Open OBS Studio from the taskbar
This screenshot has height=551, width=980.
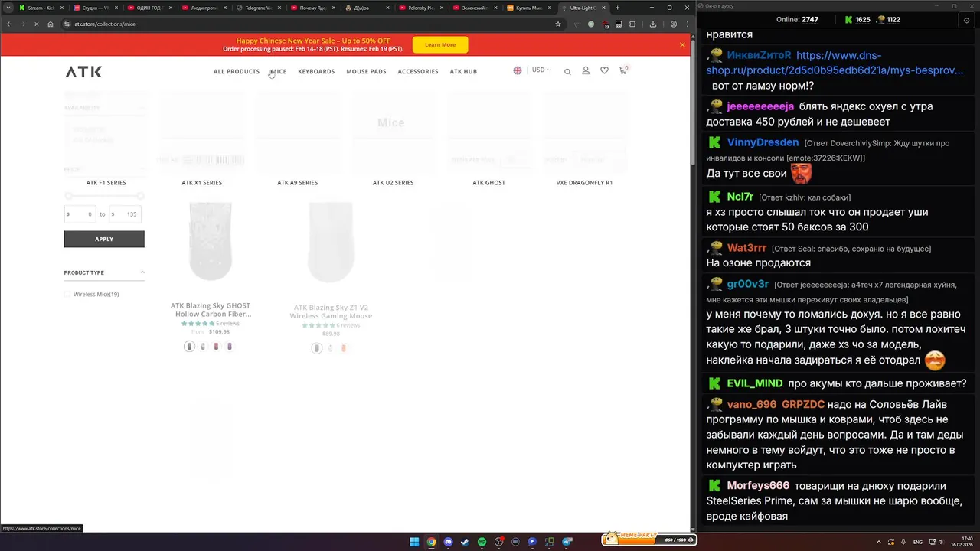pyautogui.click(x=498, y=542)
